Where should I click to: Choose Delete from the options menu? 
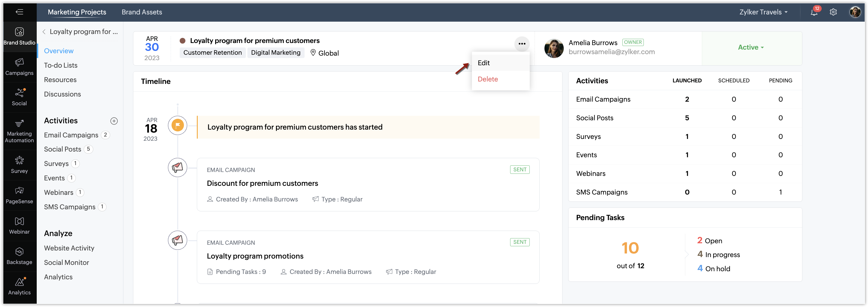click(x=501, y=79)
